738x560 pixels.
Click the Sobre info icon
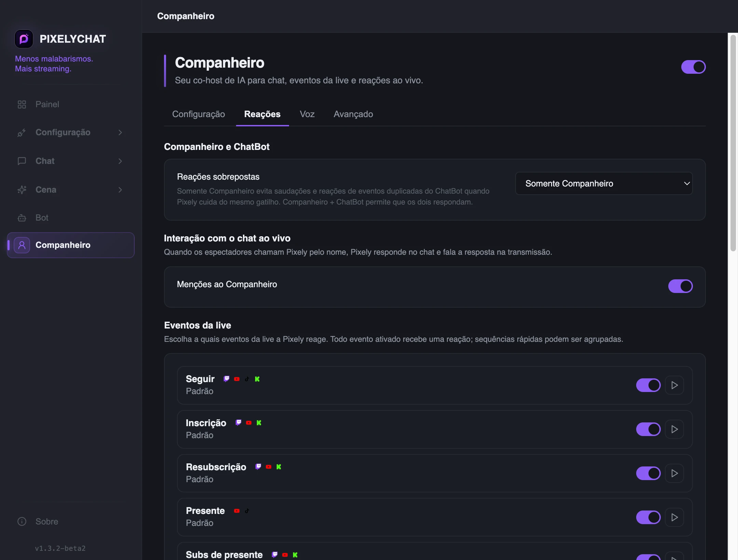22,521
